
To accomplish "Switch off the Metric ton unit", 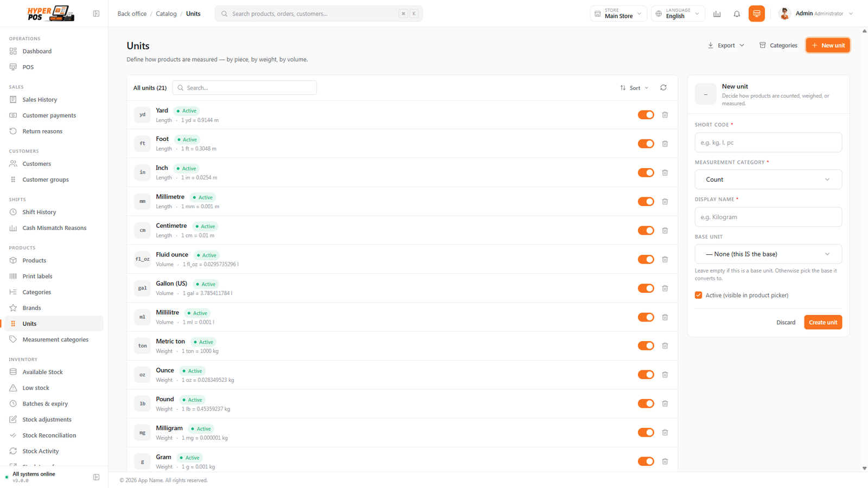I will click(x=646, y=346).
